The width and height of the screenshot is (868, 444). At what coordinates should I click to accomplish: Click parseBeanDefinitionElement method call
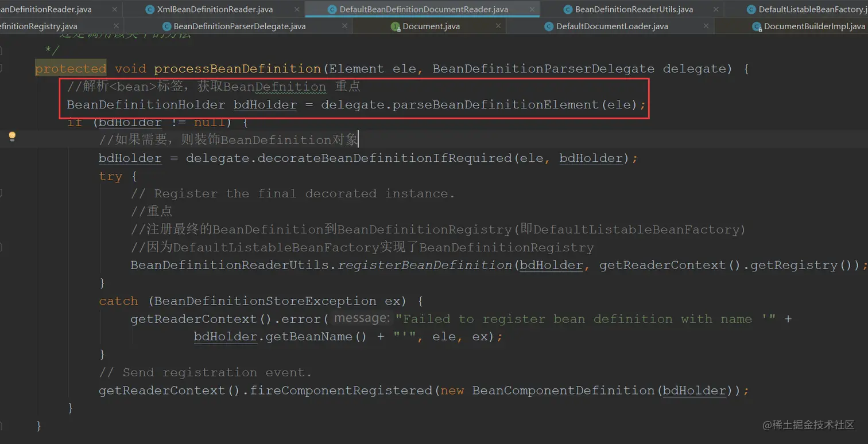point(497,104)
